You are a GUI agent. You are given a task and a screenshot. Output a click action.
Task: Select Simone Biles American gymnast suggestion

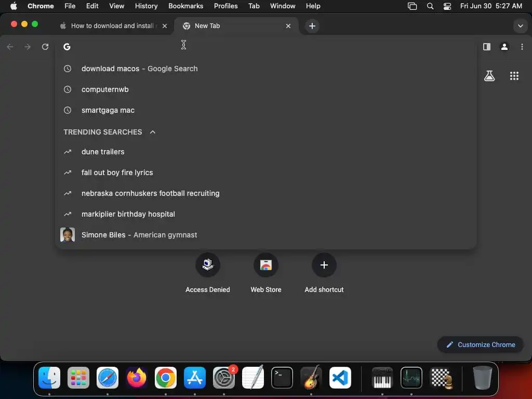(x=265, y=235)
